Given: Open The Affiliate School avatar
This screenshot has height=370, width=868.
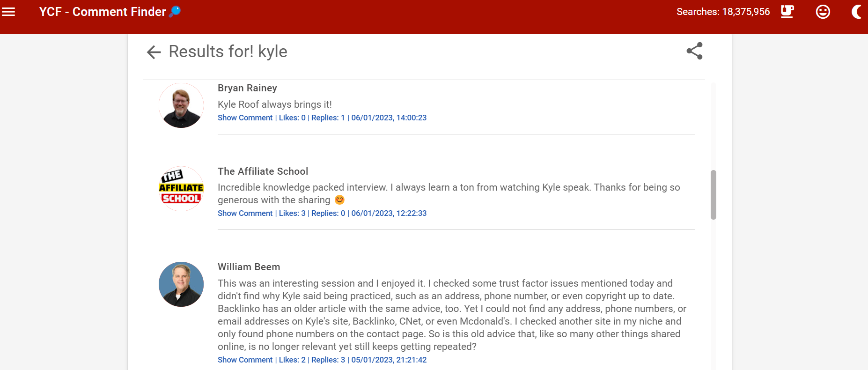Looking at the screenshot, I should coord(181,189).
